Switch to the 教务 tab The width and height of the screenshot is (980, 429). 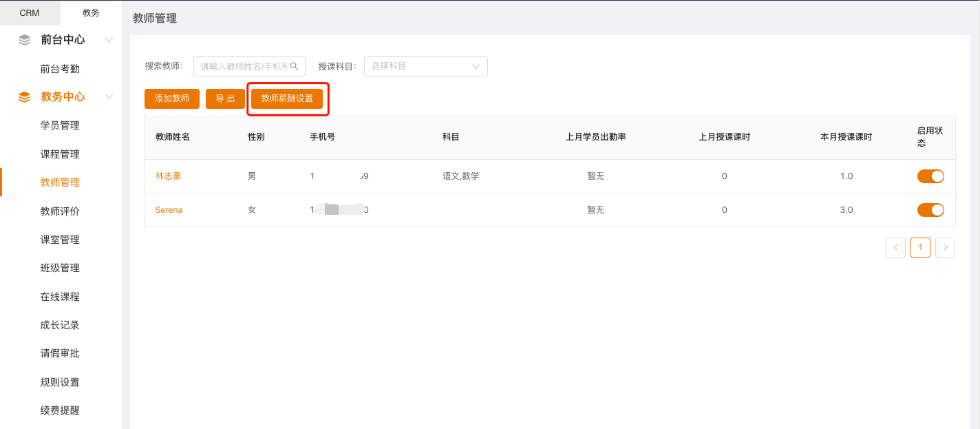click(91, 13)
